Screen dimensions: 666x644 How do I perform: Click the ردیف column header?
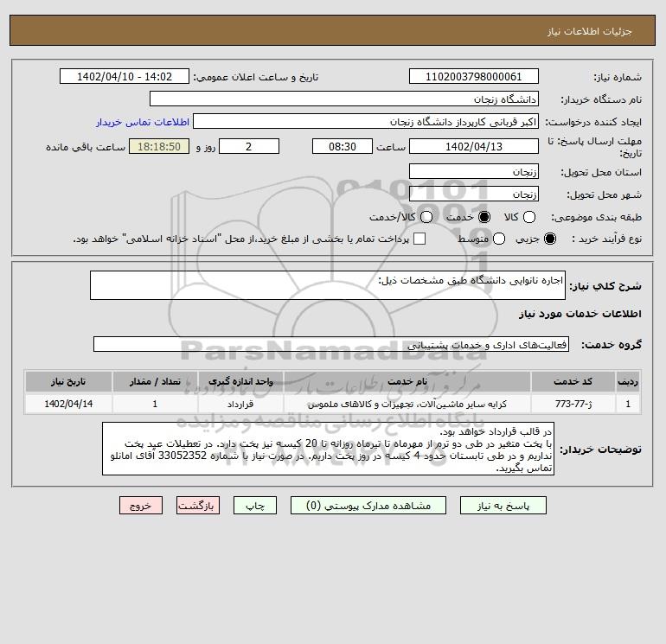tap(628, 381)
